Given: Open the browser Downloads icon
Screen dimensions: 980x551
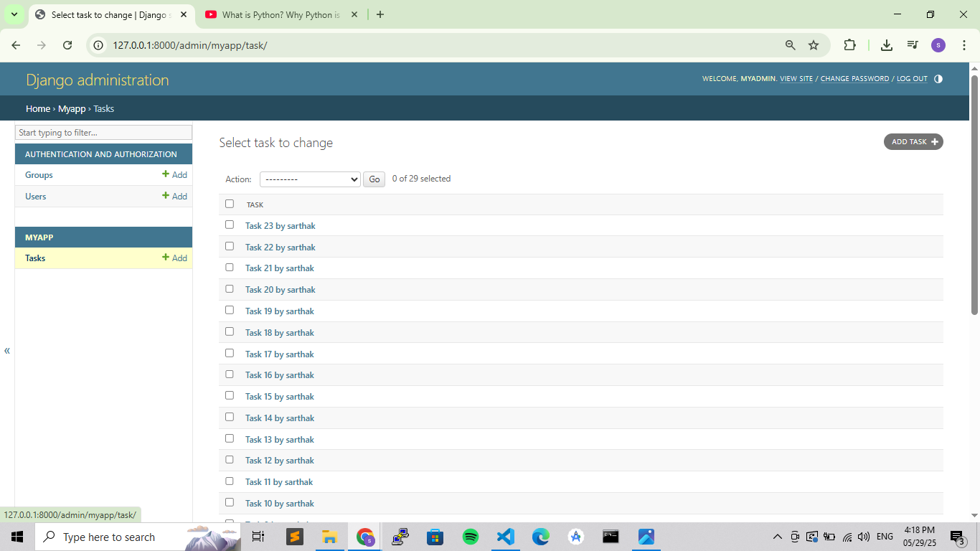Looking at the screenshot, I should coord(887,45).
